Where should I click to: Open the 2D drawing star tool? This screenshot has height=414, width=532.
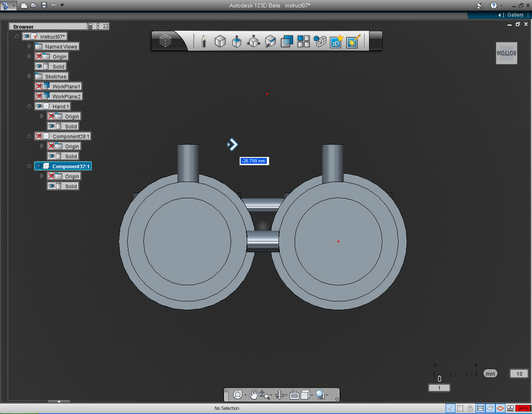[336, 41]
